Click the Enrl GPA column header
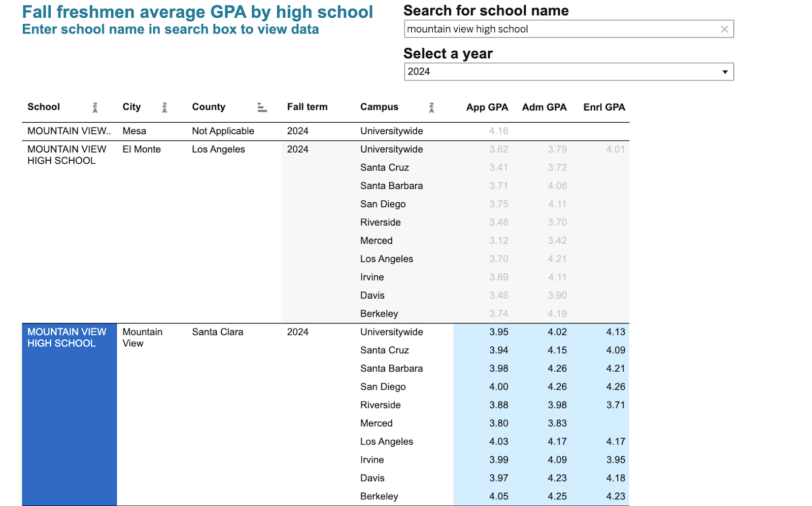The image size is (812, 506). click(604, 107)
